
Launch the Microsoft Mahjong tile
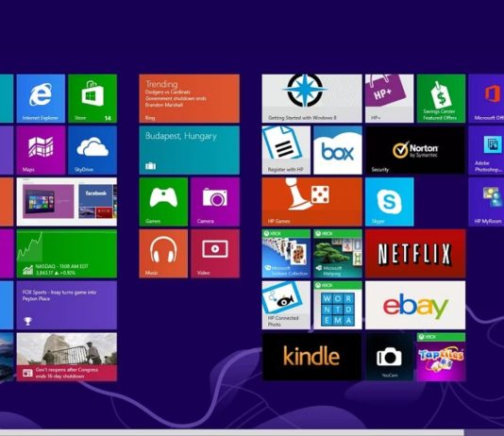pyautogui.click(x=338, y=254)
